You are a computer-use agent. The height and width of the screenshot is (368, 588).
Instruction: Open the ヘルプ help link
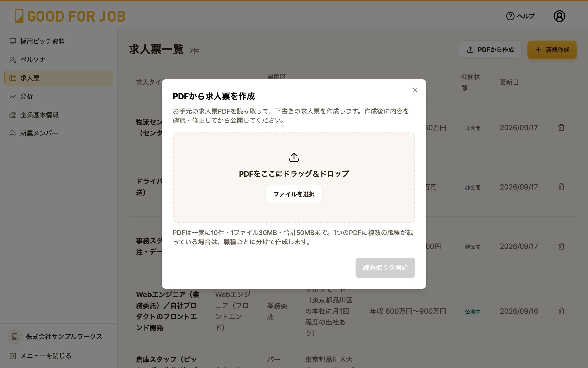tap(520, 16)
